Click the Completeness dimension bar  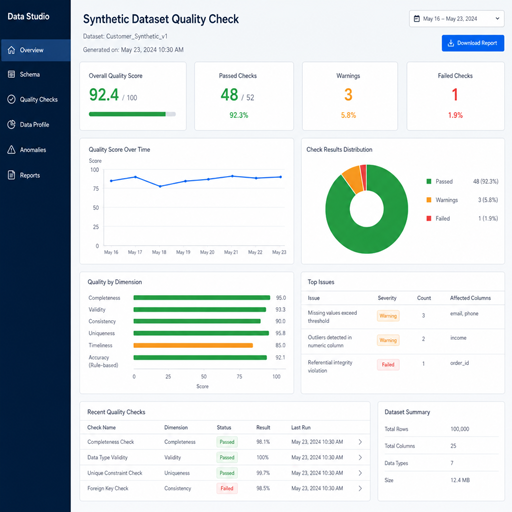[x=202, y=298]
